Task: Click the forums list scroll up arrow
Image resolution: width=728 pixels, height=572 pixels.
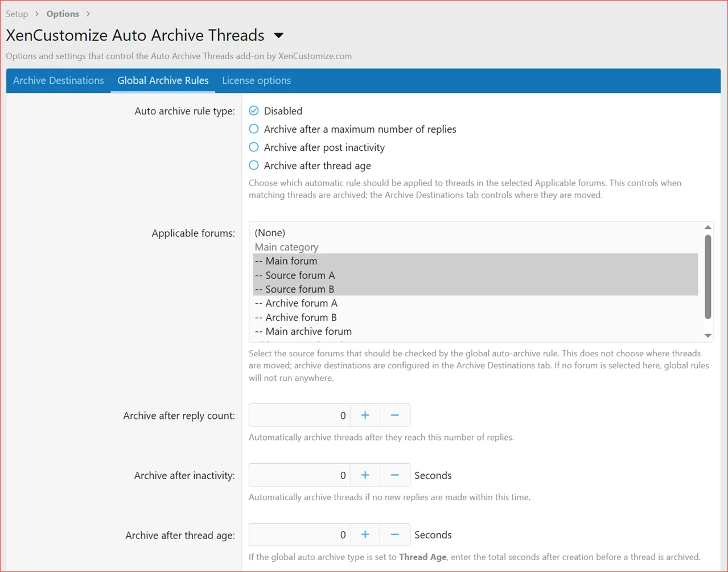Action: [708, 227]
